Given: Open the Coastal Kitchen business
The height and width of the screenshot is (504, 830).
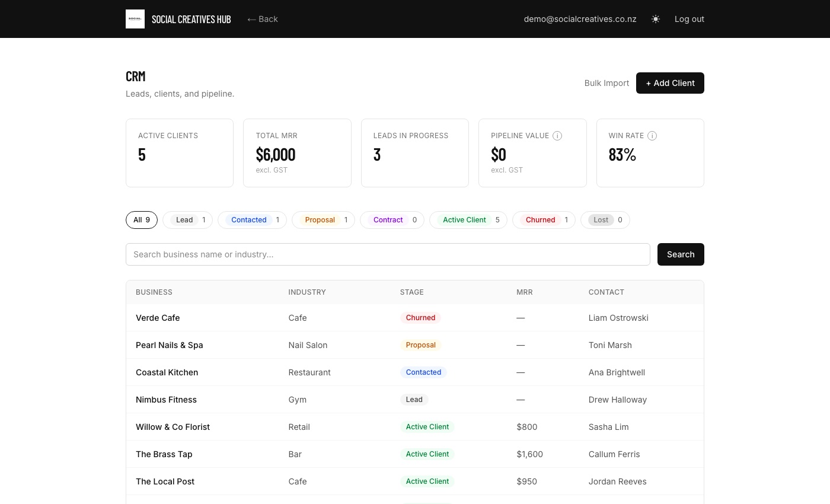Looking at the screenshot, I should coord(167,372).
